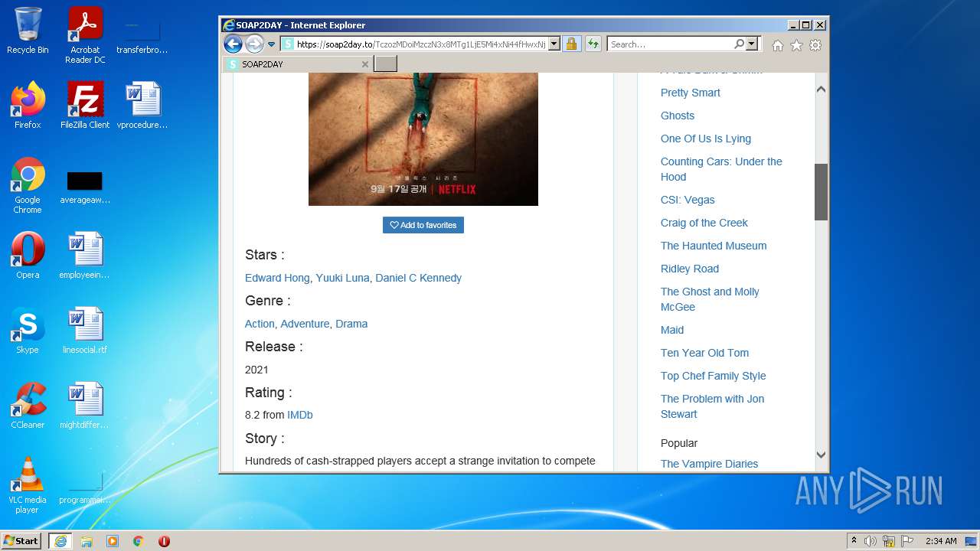This screenshot has height=551, width=980.
Task: Click the Home icon in IE
Action: 778,45
